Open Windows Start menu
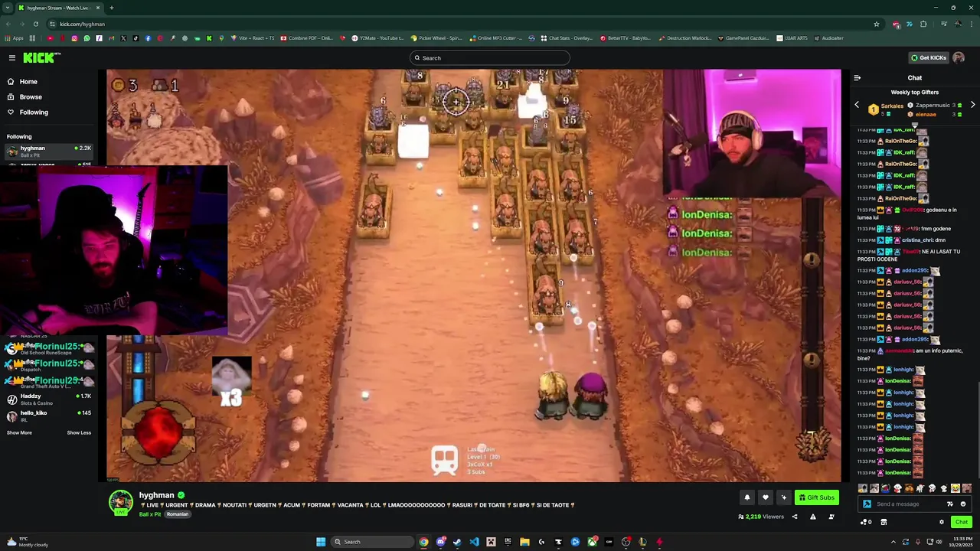The height and width of the screenshot is (551, 980). point(321,542)
